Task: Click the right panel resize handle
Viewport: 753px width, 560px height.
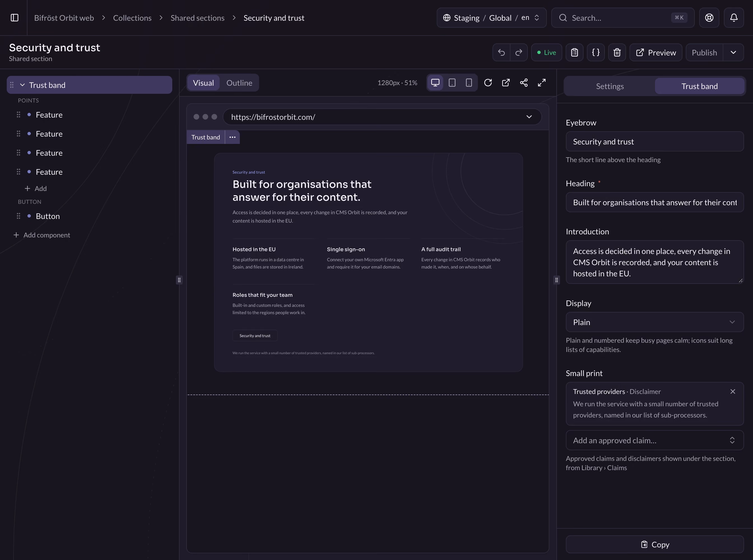Action: click(556, 280)
